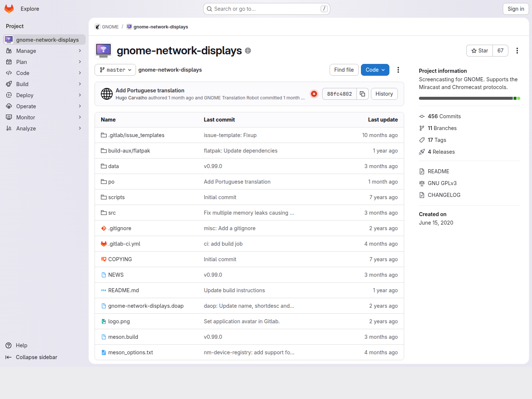Click the Sign in button
Screen dimensions: 532x399
pos(516,9)
